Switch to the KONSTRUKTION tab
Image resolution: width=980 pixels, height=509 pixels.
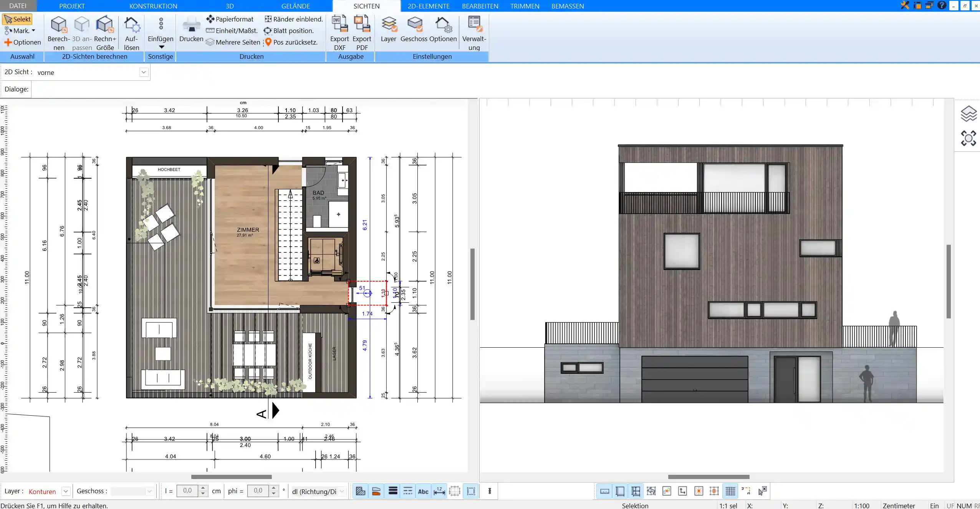[153, 6]
